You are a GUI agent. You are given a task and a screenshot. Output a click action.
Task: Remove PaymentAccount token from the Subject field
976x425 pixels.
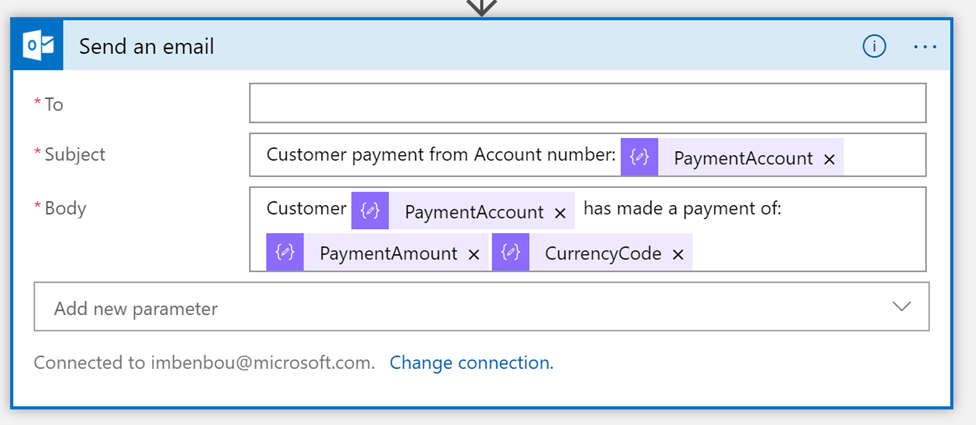point(829,159)
